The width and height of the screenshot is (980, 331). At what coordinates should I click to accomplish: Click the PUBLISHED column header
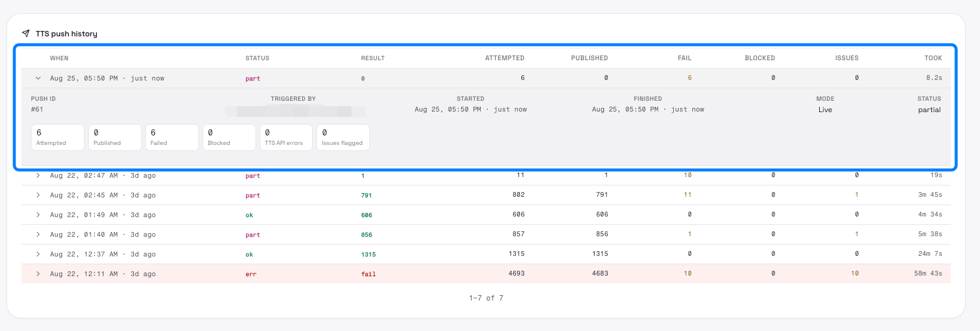click(x=589, y=58)
